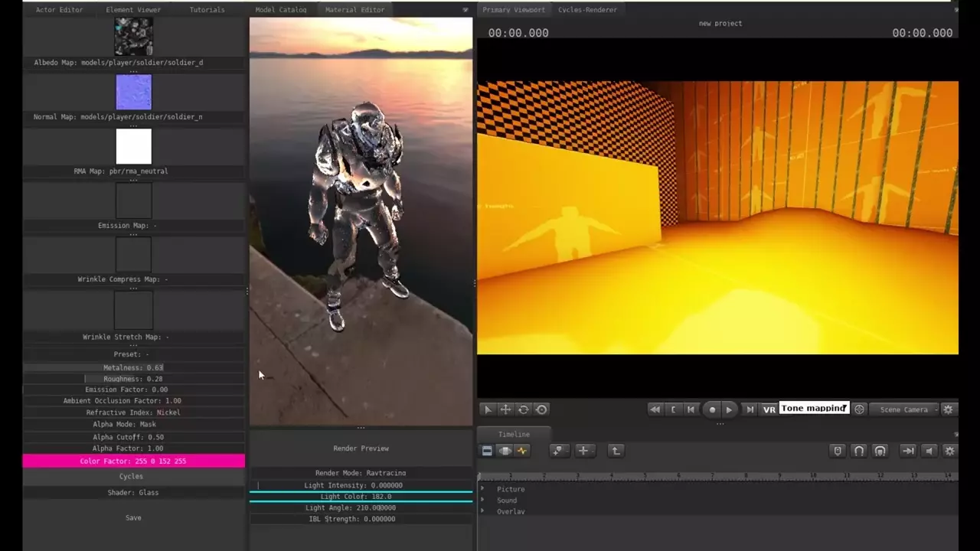Click the viewport settings gear next to Scene Camera
980x551 pixels.
[x=948, y=409]
